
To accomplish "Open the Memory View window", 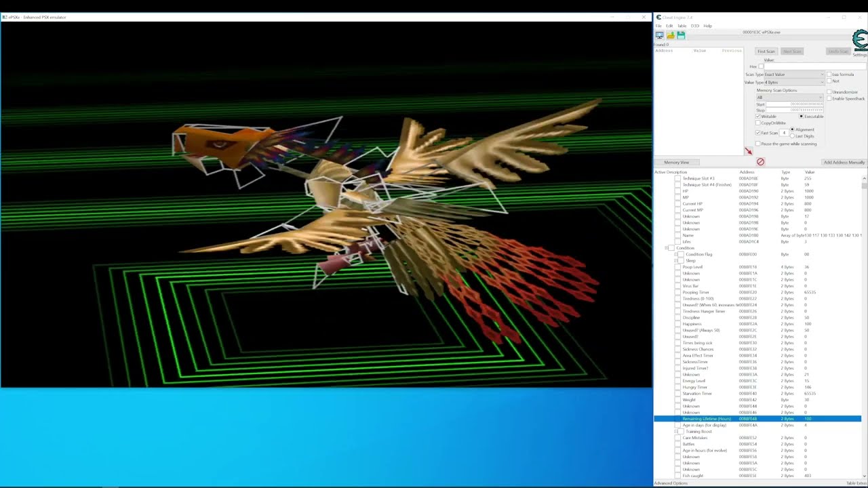I will click(676, 163).
